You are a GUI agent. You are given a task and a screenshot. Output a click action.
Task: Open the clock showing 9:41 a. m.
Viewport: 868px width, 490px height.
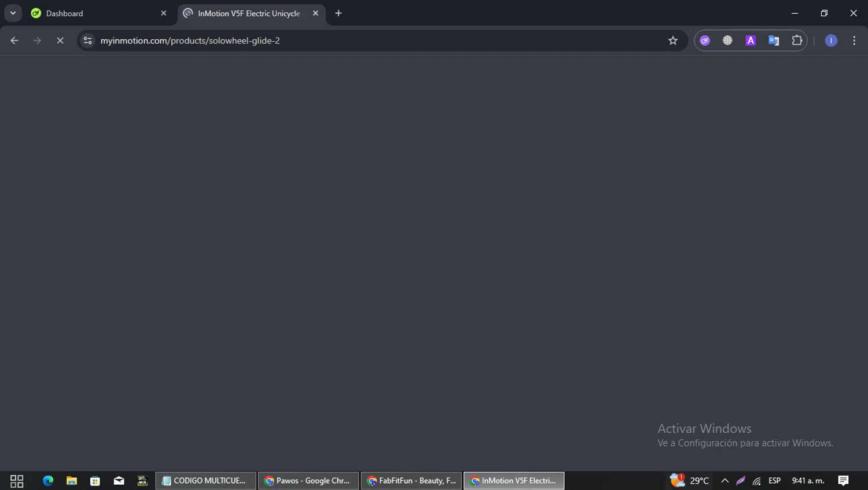[x=808, y=481]
